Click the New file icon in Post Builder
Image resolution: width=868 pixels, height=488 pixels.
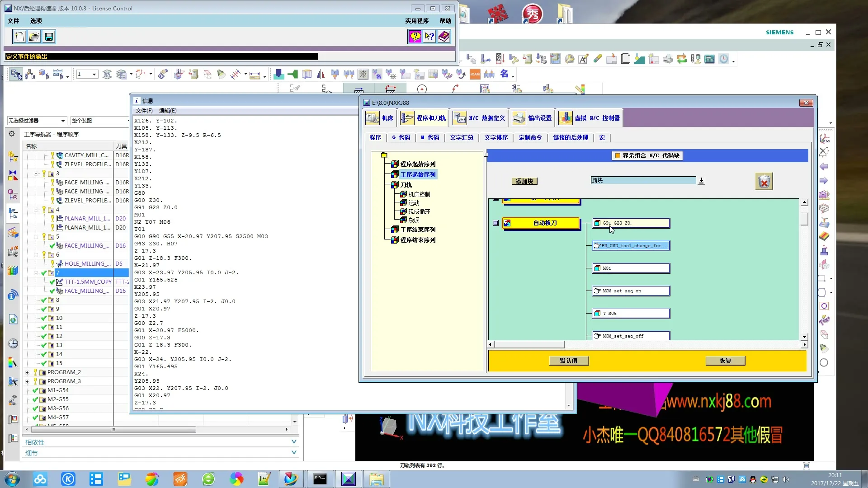pos(19,37)
